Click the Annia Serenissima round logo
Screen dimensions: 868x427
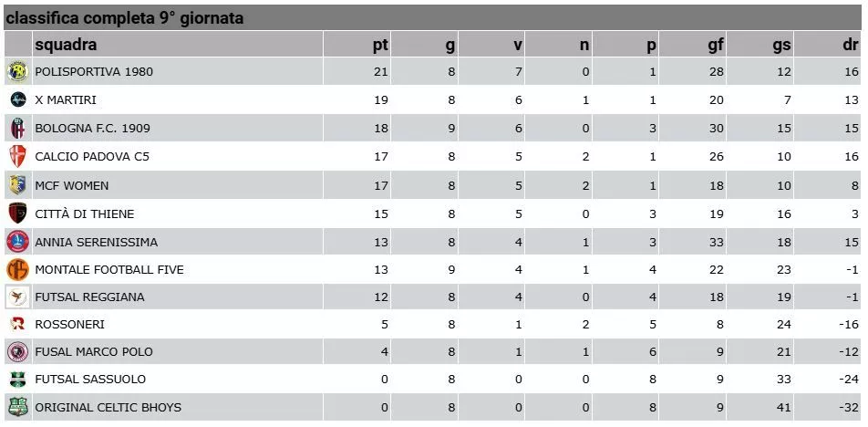[17, 242]
